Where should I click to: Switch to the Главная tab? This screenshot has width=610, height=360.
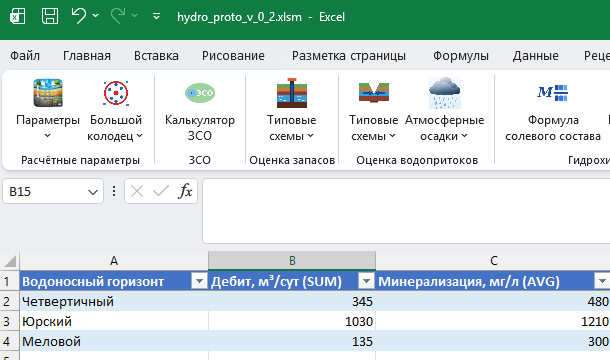coord(87,56)
